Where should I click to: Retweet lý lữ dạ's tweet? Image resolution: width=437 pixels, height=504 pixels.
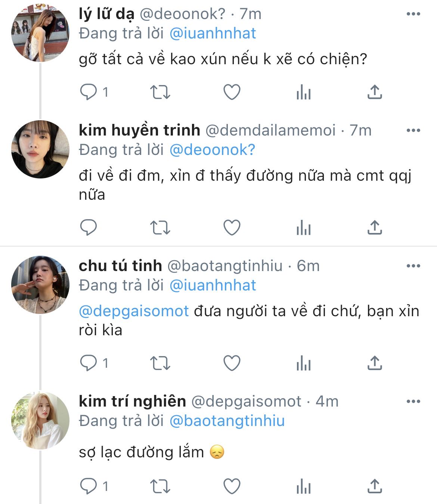click(x=160, y=92)
